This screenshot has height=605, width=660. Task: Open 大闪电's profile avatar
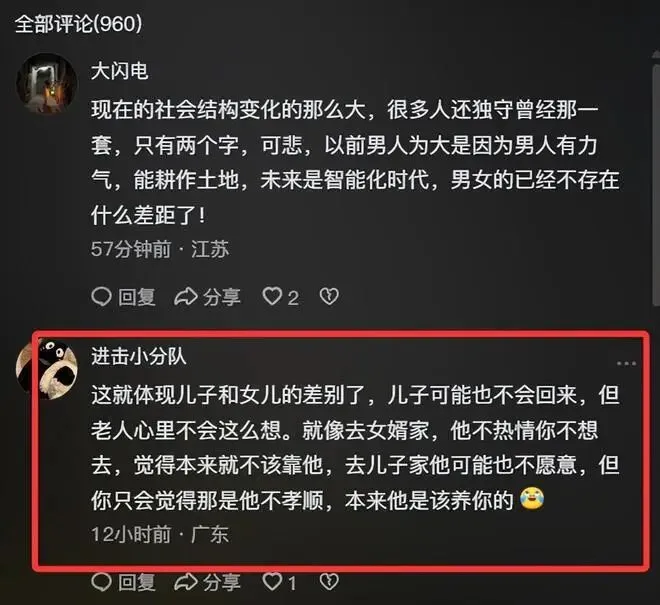click(x=46, y=84)
